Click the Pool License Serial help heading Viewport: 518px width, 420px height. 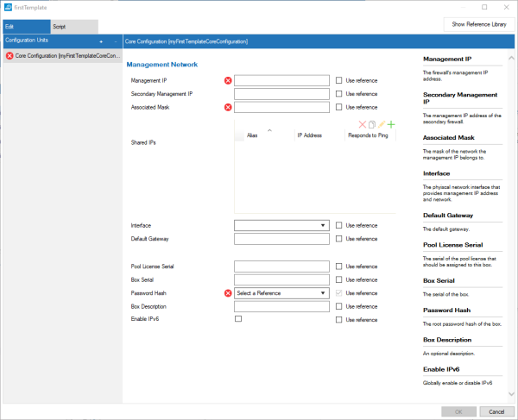(x=453, y=245)
